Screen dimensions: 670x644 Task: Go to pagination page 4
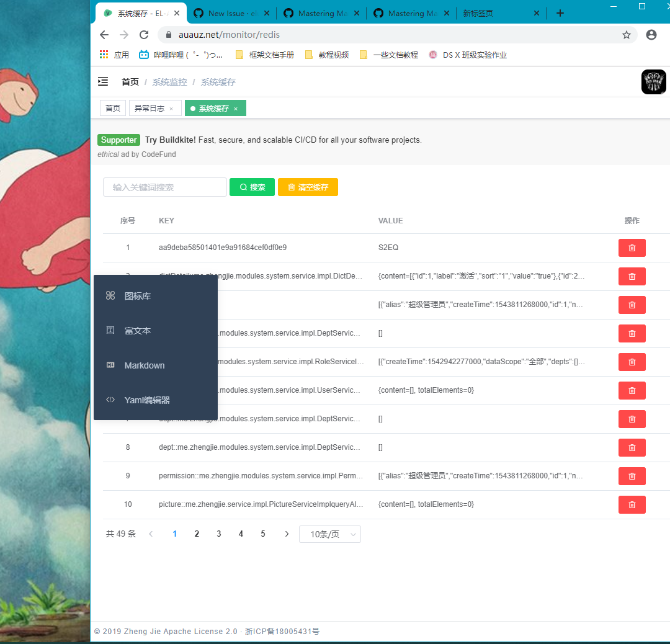coord(241,534)
